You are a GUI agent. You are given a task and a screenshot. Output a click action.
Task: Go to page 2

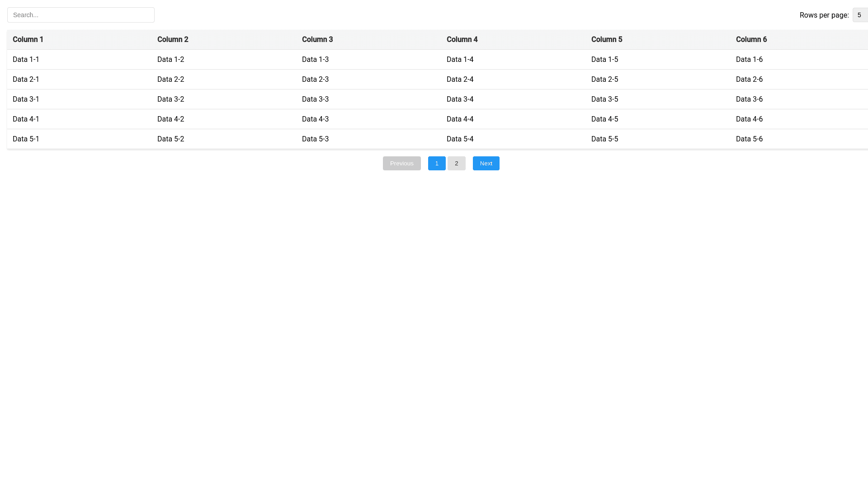coord(456,163)
